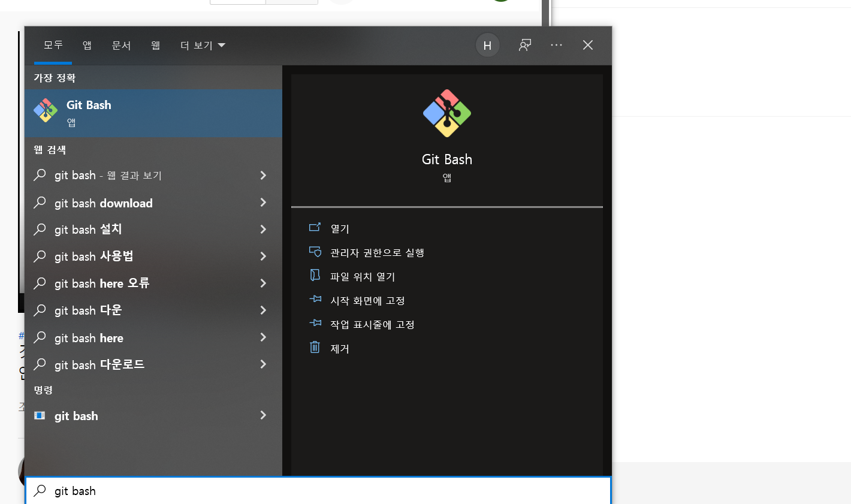Expand arrow for 'git bash 설치'

(263, 229)
